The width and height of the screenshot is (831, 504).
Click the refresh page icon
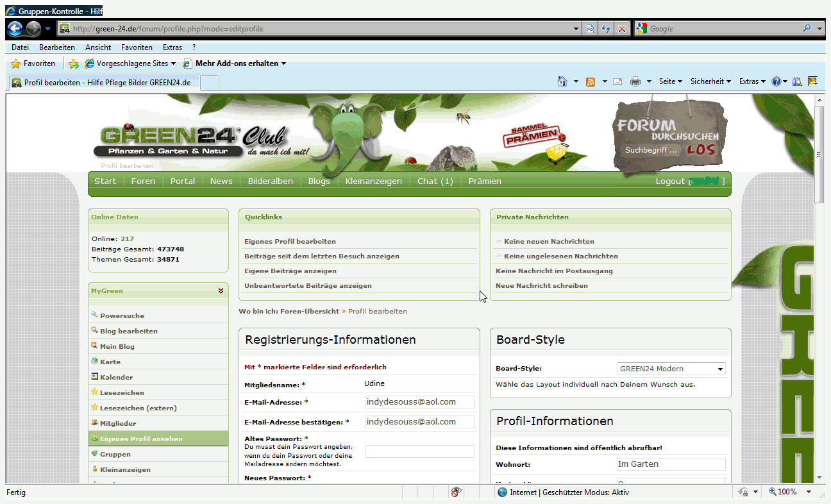pos(606,29)
